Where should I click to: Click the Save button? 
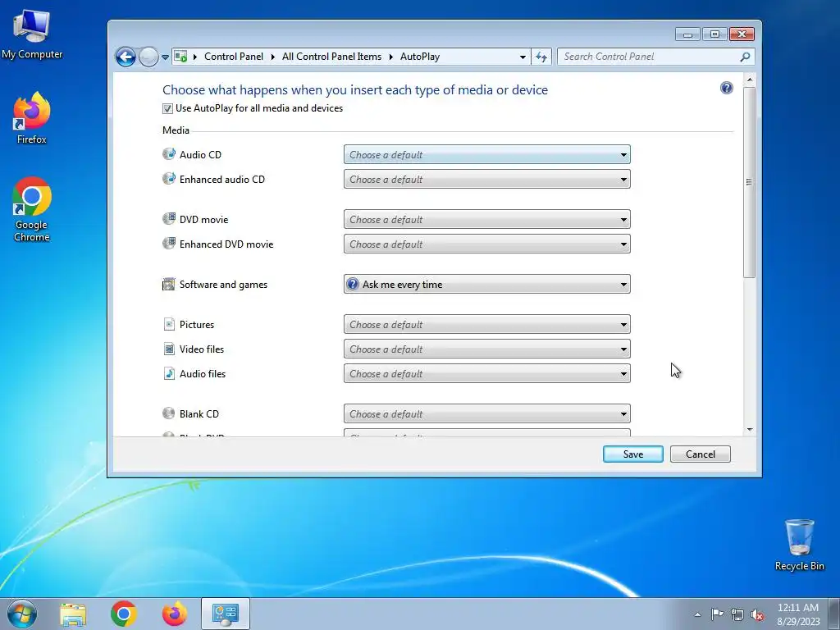tap(632, 454)
